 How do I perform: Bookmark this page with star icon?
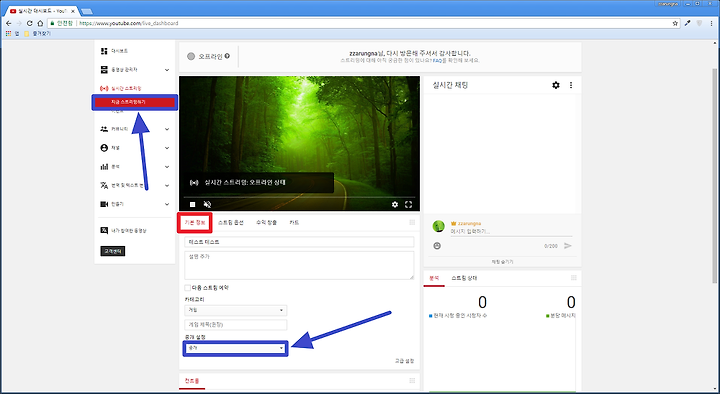click(675, 23)
